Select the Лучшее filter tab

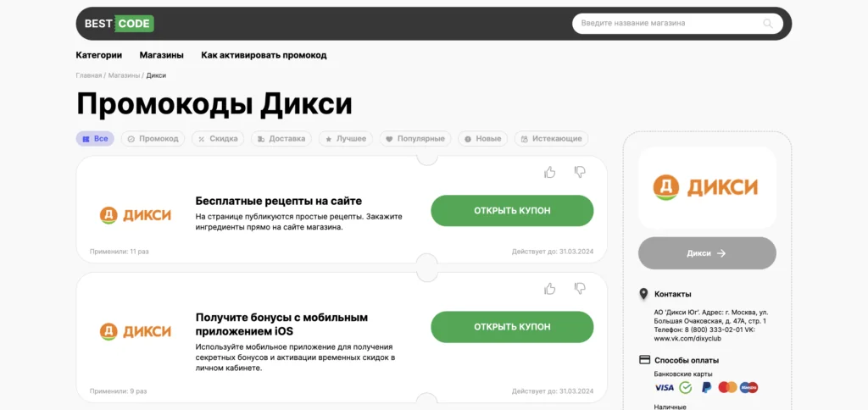[x=346, y=139]
